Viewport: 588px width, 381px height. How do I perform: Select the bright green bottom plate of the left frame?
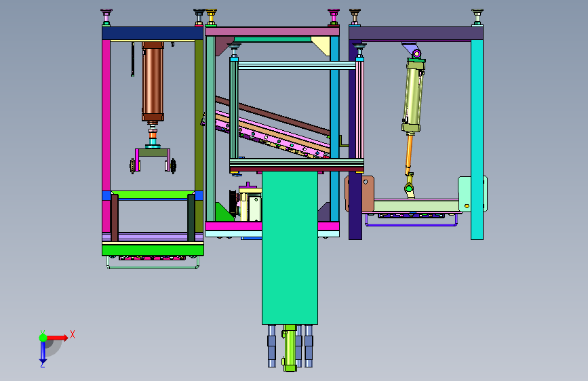click(153, 249)
